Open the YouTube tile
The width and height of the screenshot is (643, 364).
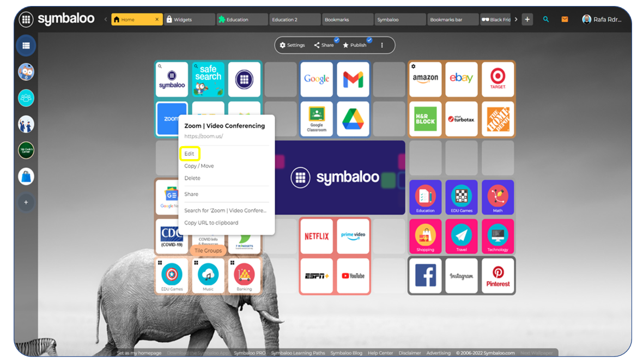[x=353, y=276]
